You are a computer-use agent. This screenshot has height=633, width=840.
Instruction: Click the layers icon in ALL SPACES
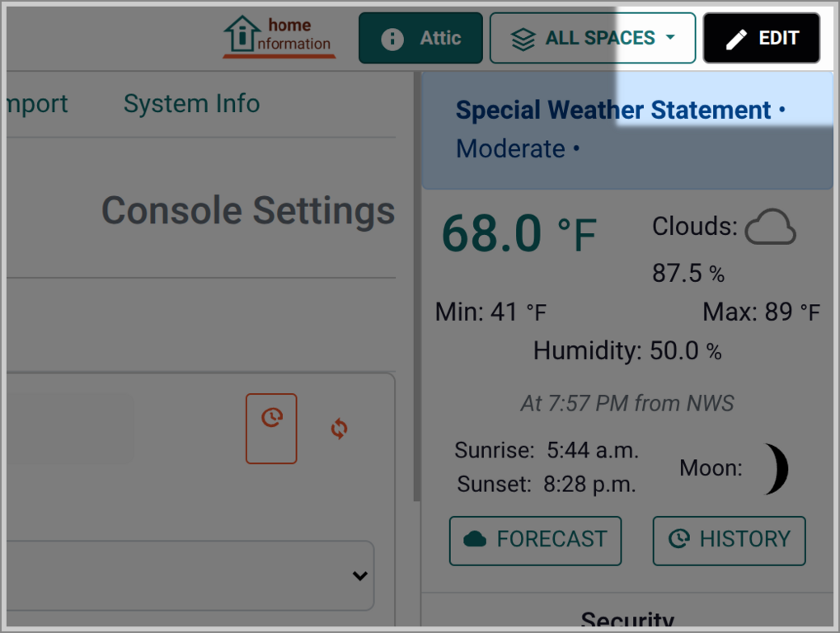523,39
